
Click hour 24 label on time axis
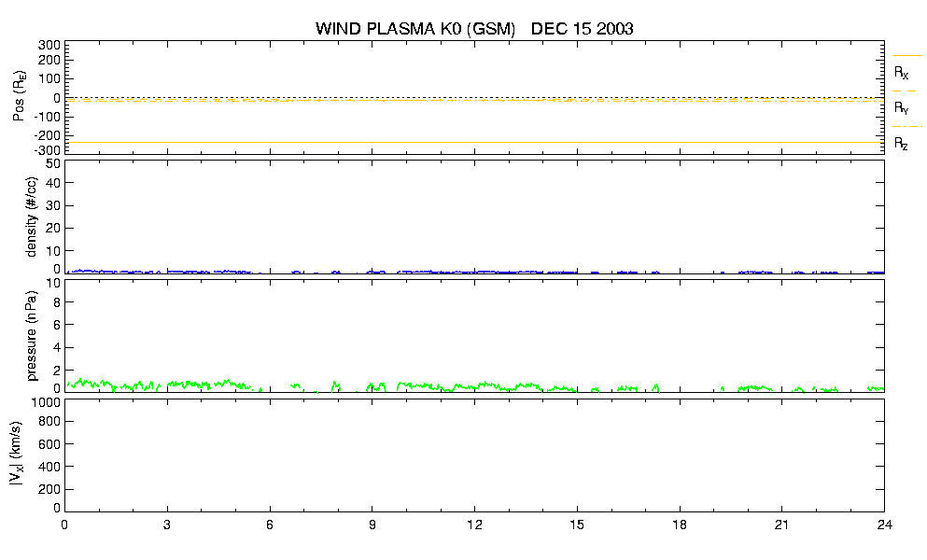884,525
